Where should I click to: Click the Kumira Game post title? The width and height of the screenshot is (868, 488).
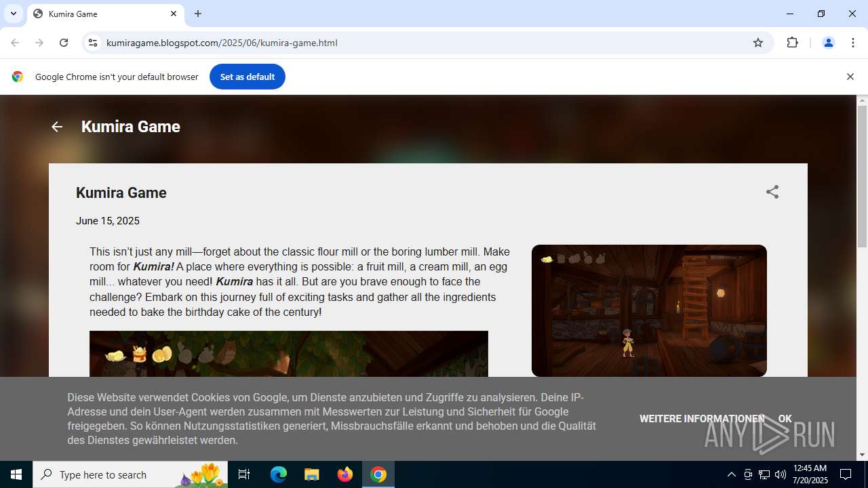click(121, 192)
